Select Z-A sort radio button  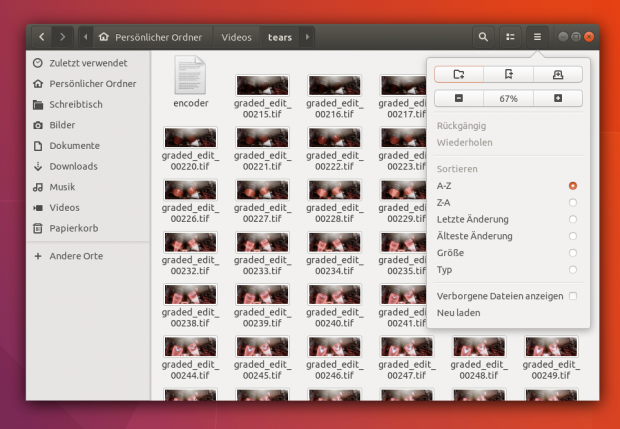point(573,202)
